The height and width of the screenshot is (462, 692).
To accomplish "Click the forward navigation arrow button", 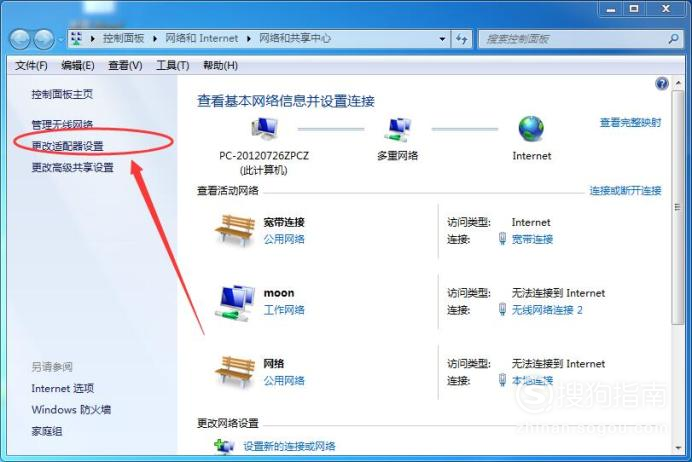I will click(x=44, y=39).
